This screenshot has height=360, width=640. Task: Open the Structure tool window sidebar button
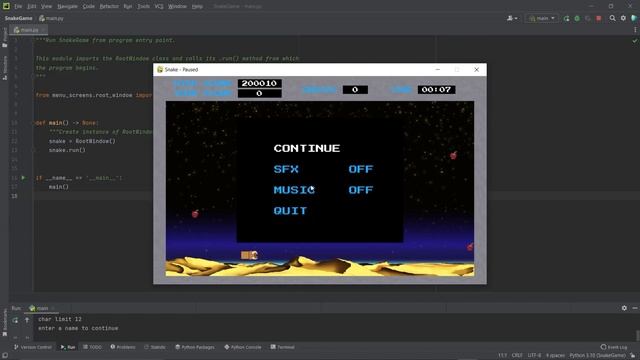coord(4,68)
